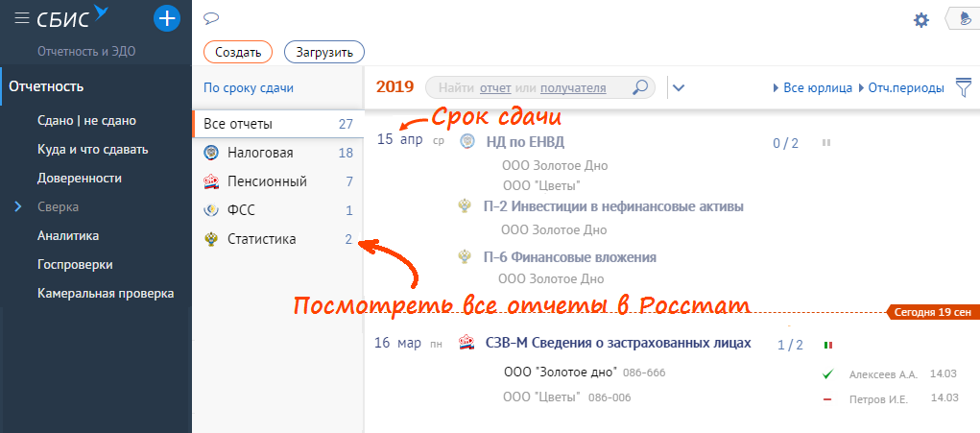Viewport: 980px width, 433px height.
Task: Click the ФСС emblem icon
Action: click(x=211, y=210)
